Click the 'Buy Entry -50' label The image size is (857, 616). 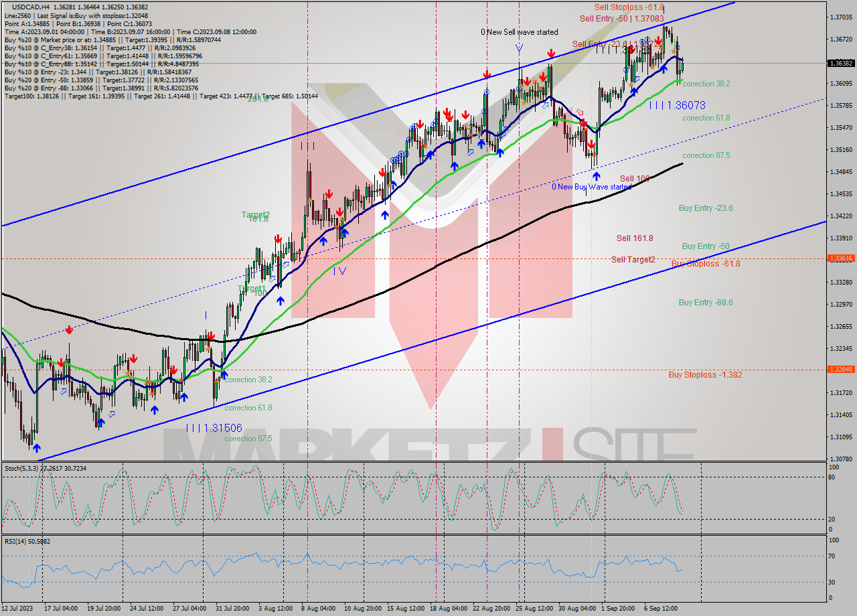coord(706,246)
